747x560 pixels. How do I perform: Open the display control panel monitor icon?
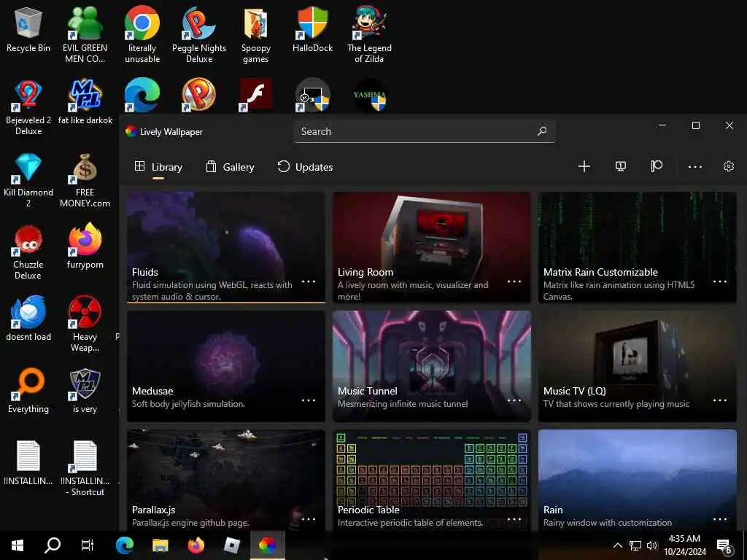click(620, 166)
